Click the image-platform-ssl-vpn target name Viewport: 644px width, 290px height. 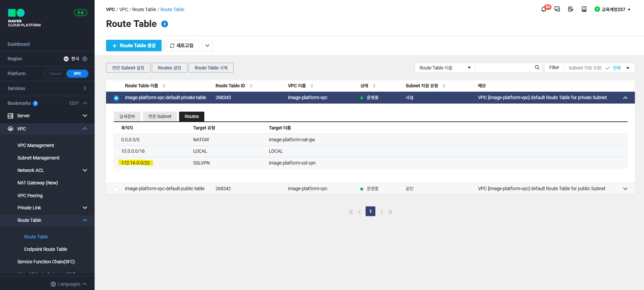292,163
